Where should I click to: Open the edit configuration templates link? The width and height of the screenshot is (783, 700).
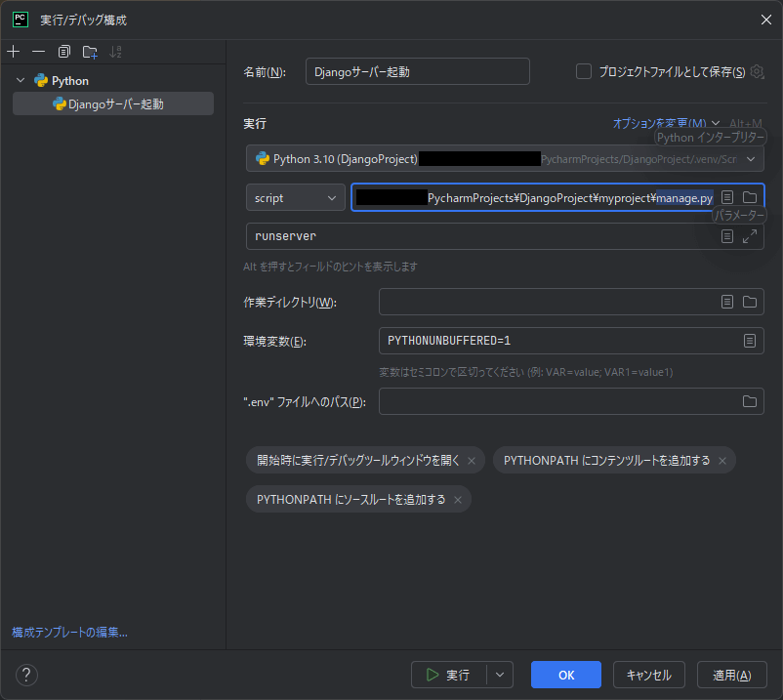pos(69,632)
